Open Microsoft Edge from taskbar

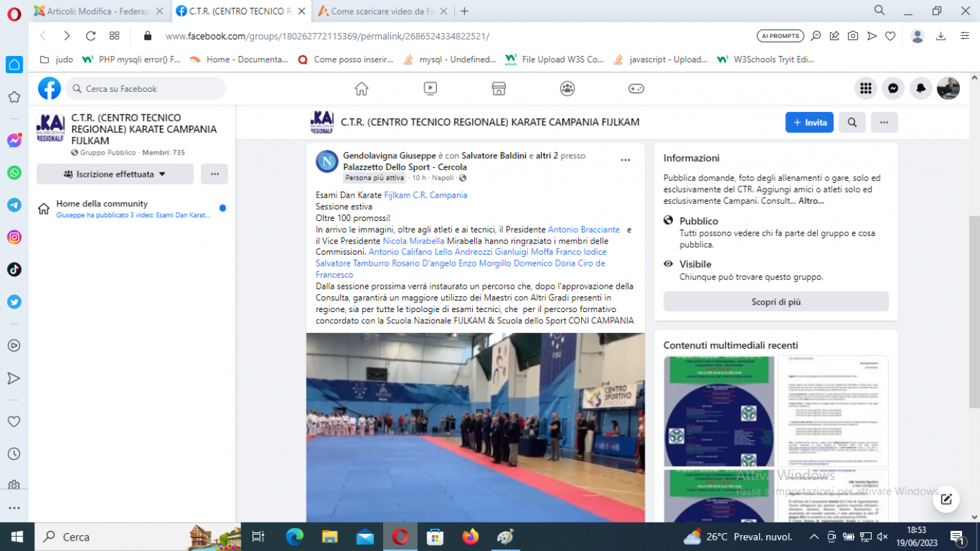point(295,536)
